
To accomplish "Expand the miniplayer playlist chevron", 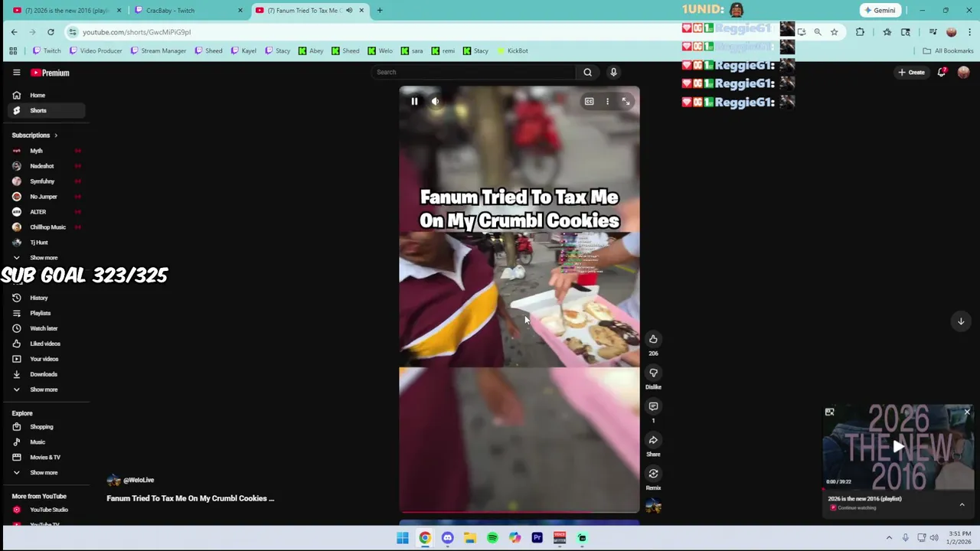I will coord(962,504).
